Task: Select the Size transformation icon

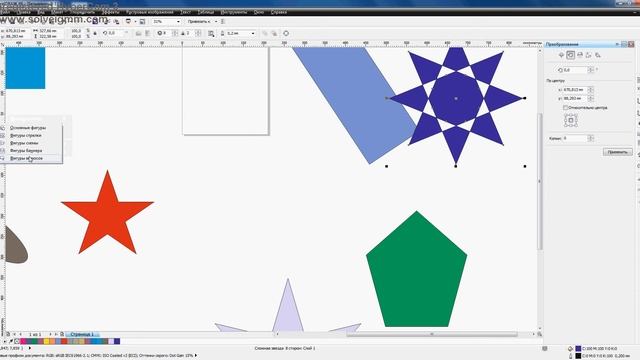Action: 589,55
